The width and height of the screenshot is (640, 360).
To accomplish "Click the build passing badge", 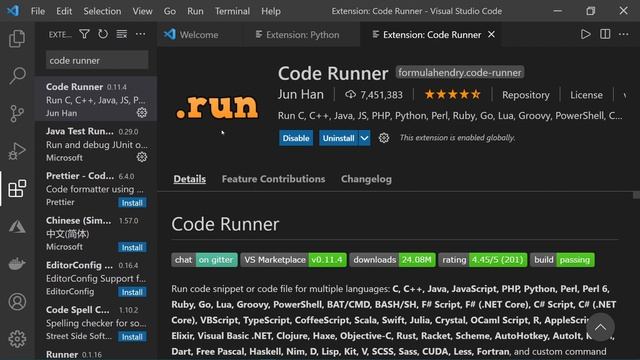I will (x=562, y=260).
